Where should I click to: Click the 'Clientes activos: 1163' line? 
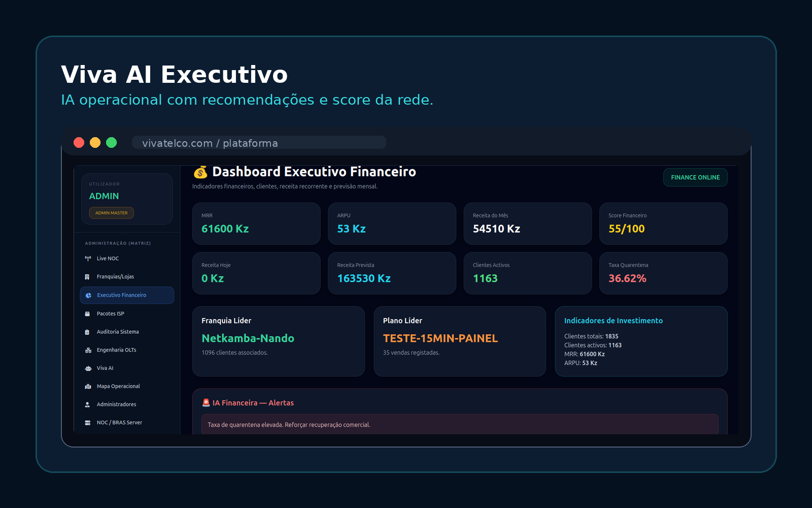pyautogui.click(x=593, y=345)
